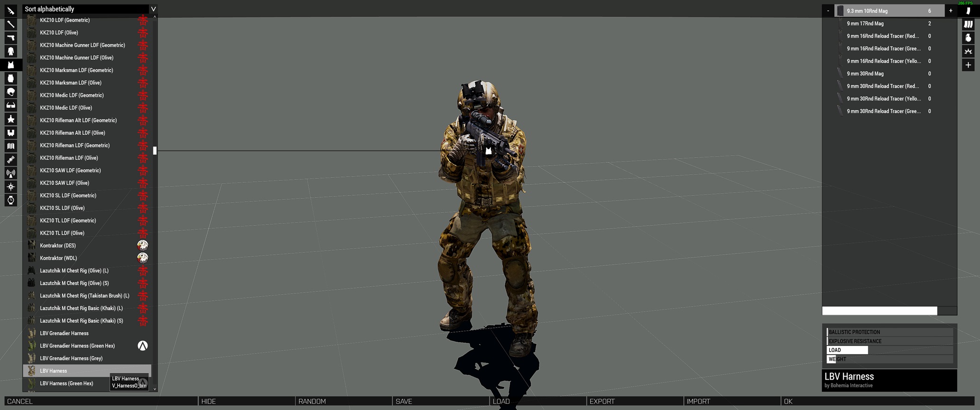Select the 9.3 mm 10Rnd Mag row
The image size is (980, 410).
point(889,10)
